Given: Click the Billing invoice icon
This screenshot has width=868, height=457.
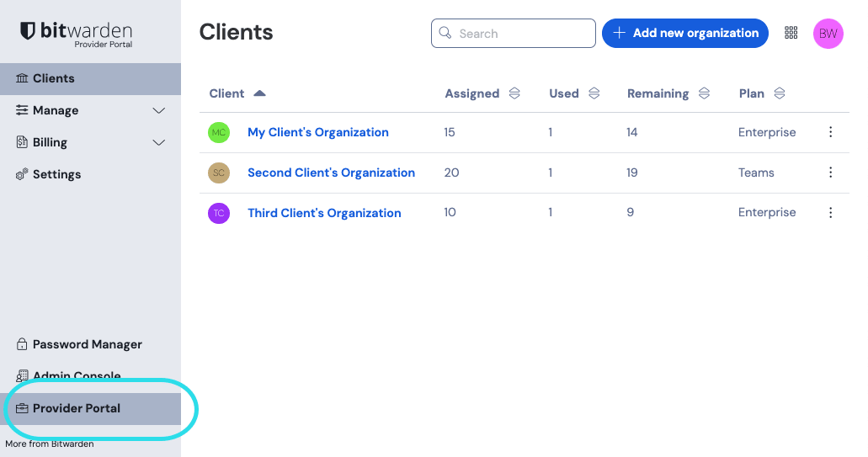Looking at the screenshot, I should (22, 142).
